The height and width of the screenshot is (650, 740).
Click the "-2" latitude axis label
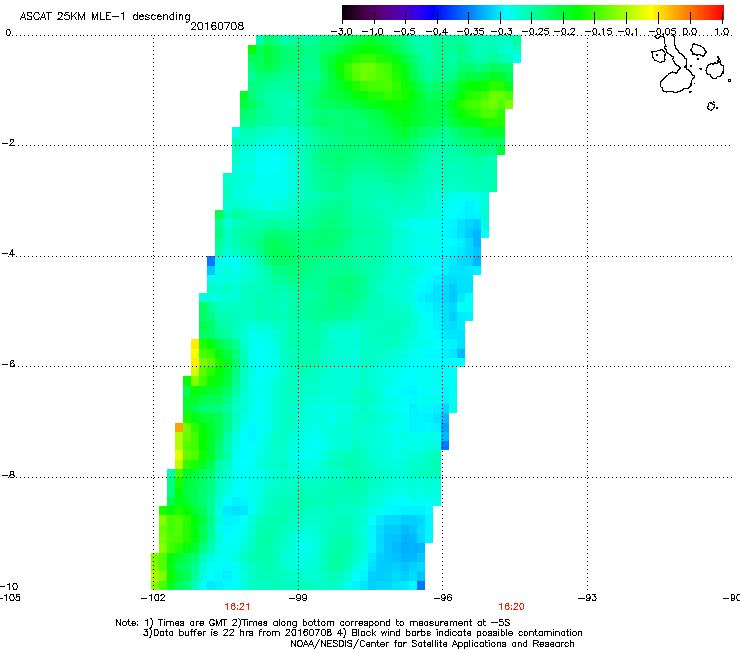(8, 143)
